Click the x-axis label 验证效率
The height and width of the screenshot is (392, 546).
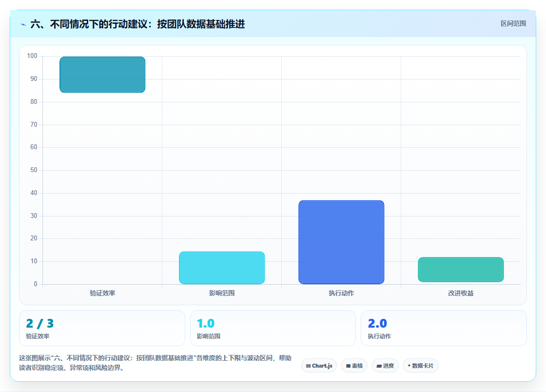[102, 293]
